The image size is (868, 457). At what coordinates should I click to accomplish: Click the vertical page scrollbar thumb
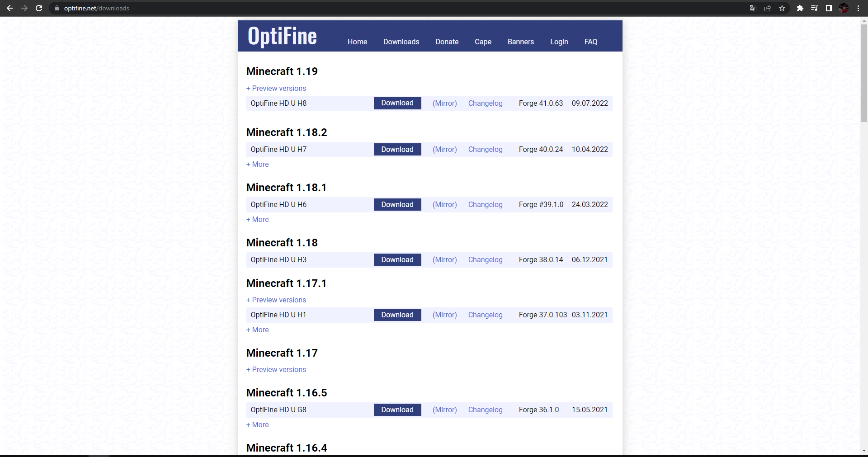[864, 73]
